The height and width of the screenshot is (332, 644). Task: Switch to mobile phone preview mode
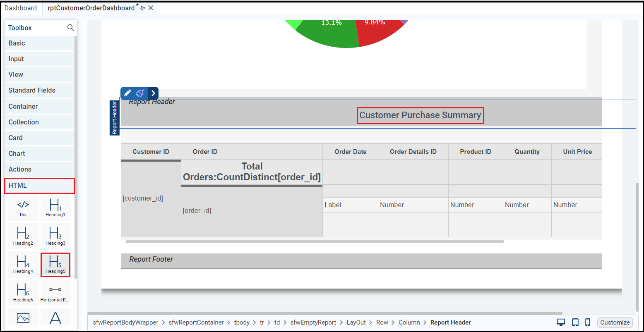click(588, 322)
